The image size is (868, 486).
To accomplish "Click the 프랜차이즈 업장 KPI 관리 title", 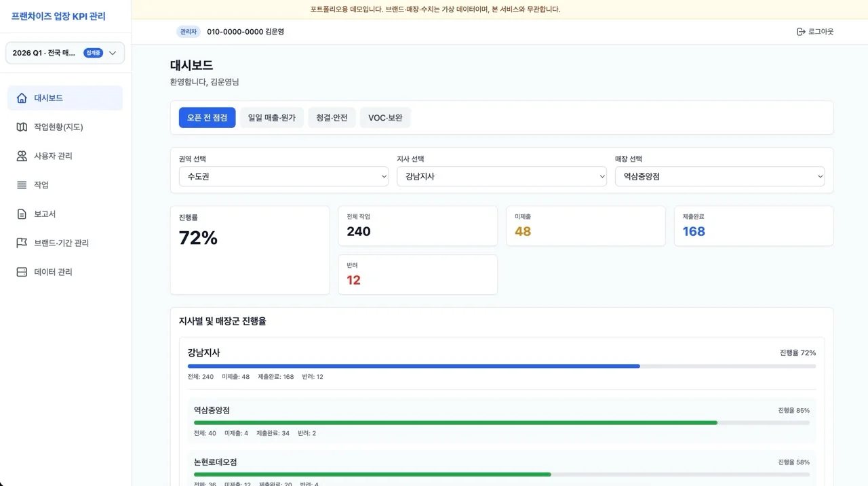I will (x=58, y=16).
